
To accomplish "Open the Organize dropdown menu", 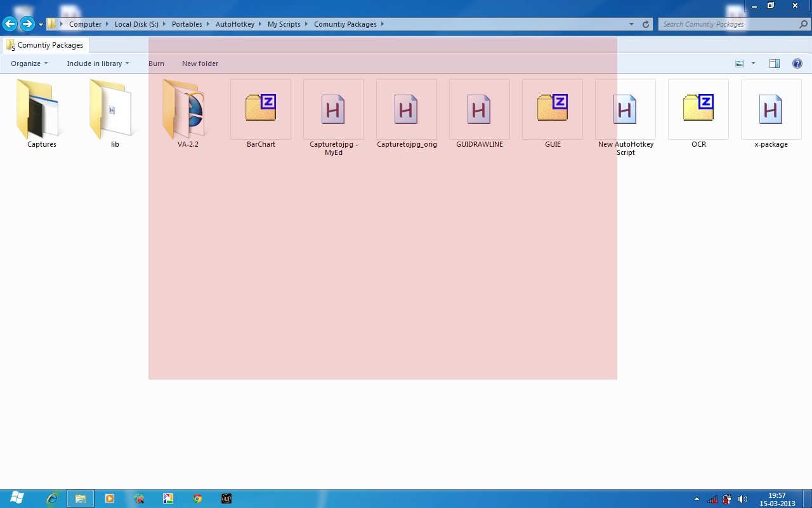I will (x=29, y=63).
